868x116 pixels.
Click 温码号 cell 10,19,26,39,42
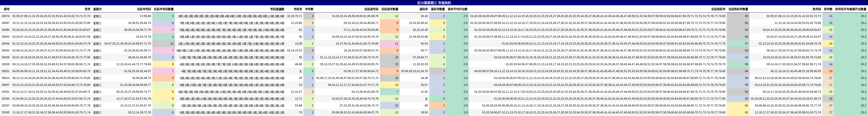pos(418,23)
